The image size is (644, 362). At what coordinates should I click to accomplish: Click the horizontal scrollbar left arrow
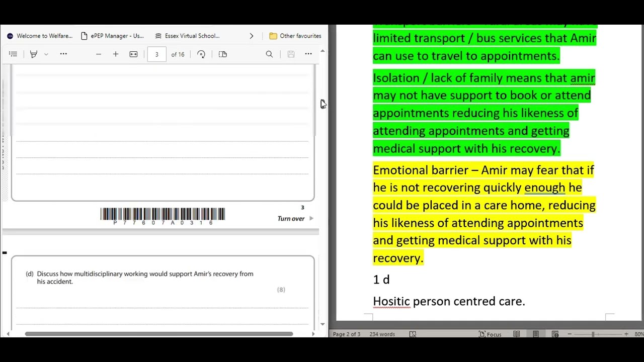click(7, 334)
